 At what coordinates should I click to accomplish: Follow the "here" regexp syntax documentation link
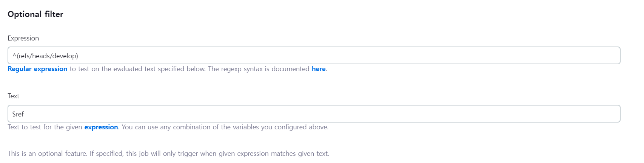click(318, 69)
